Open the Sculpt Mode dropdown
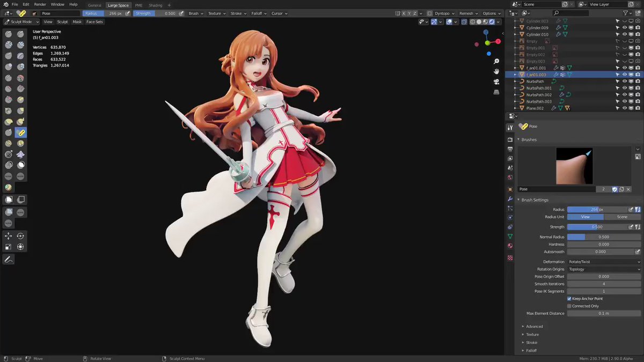The height and width of the screenshot is (362, 644). [x=21, y=22]
